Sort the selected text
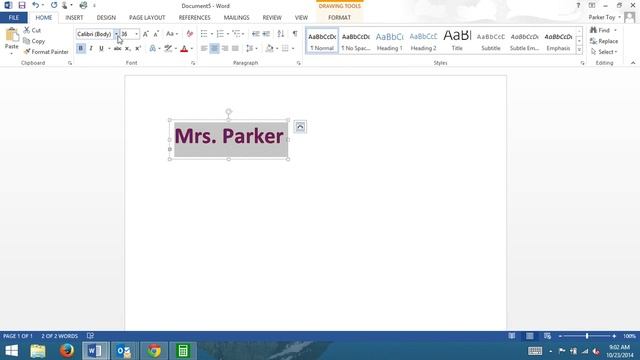 (x=280, y=34)
